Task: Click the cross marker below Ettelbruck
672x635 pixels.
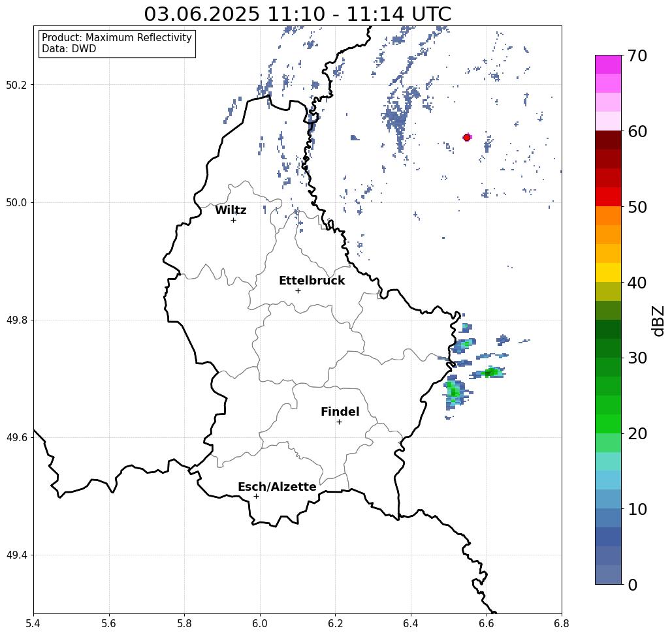Action: 298,290
